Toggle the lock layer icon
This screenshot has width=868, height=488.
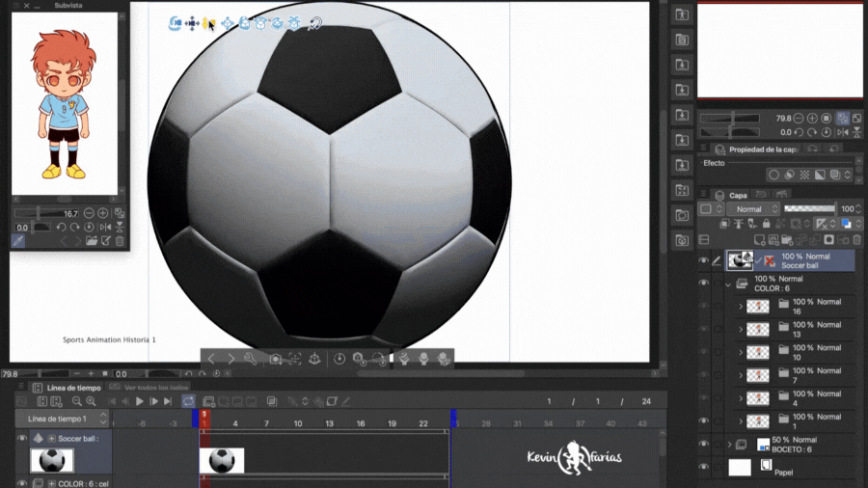click(766, 224)
